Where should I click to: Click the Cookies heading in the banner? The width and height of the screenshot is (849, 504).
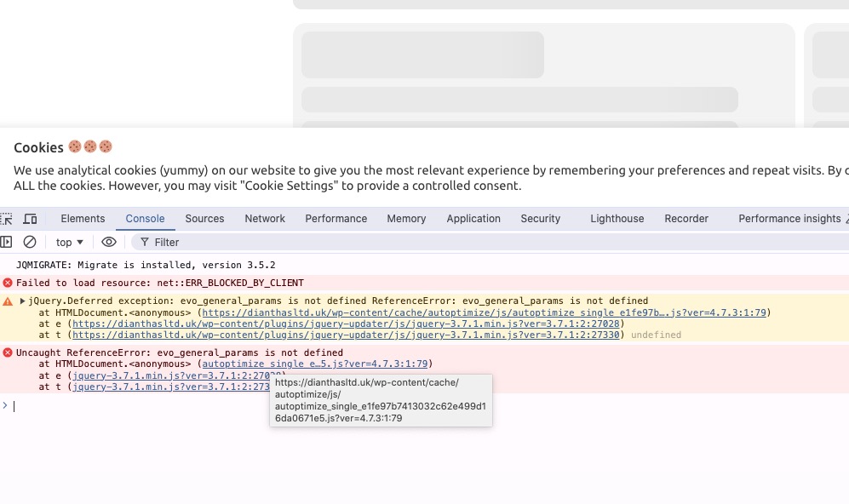tap(38, 147)
